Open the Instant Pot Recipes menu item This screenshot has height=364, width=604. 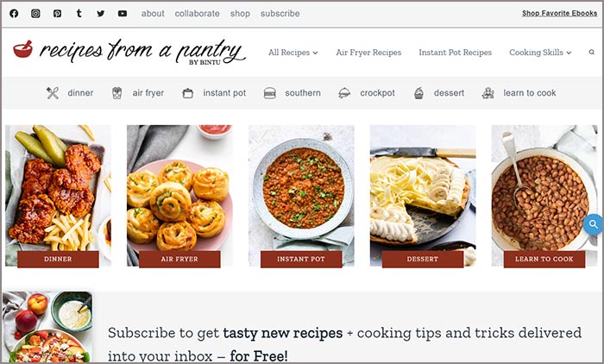click(x=456, y=53)
